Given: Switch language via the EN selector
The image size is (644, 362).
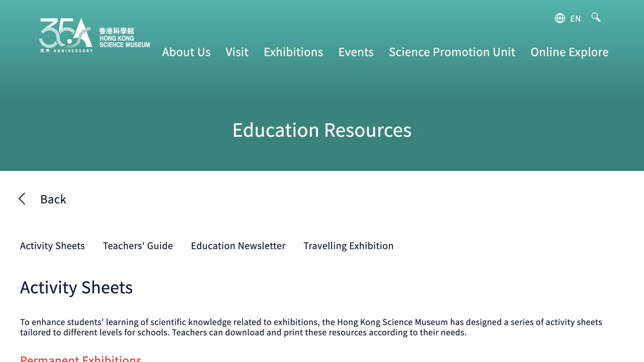Looking at the screenshot, I should 576,19.
